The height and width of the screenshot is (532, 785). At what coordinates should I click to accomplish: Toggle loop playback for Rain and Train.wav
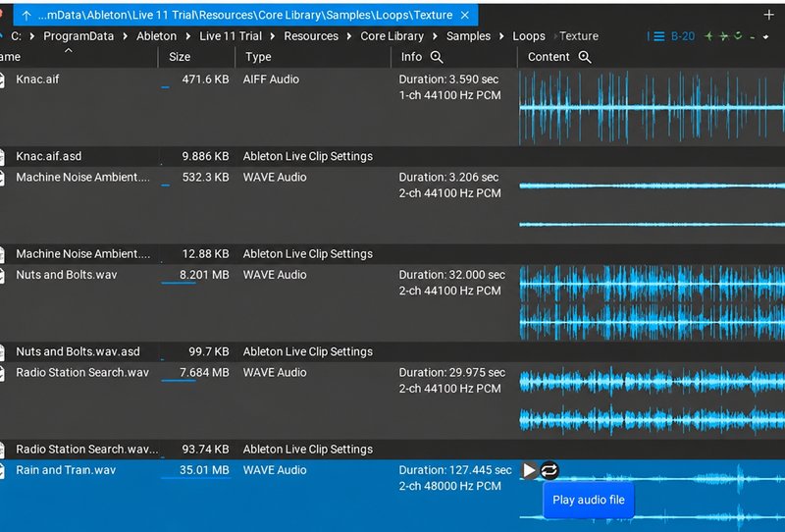coord(549,470)
